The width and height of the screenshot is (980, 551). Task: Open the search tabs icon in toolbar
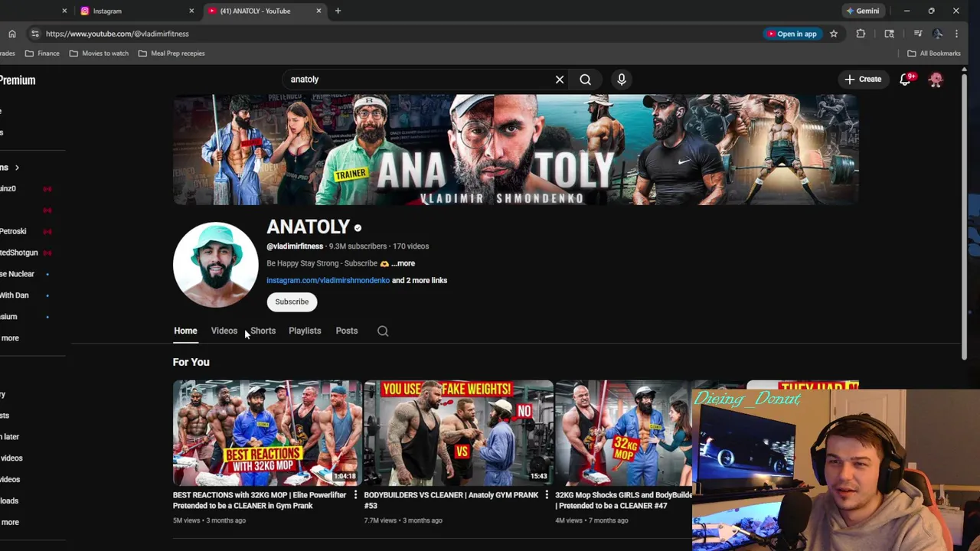(890, 34)
